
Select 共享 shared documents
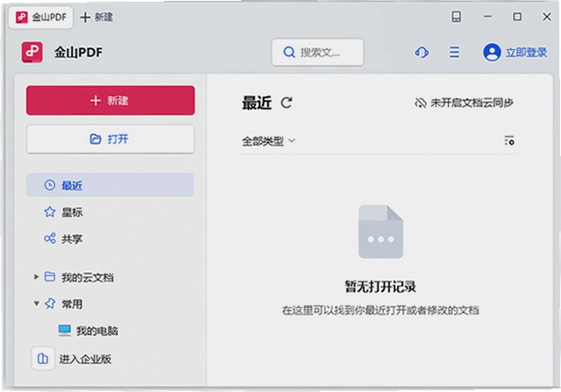coord(63,239)
